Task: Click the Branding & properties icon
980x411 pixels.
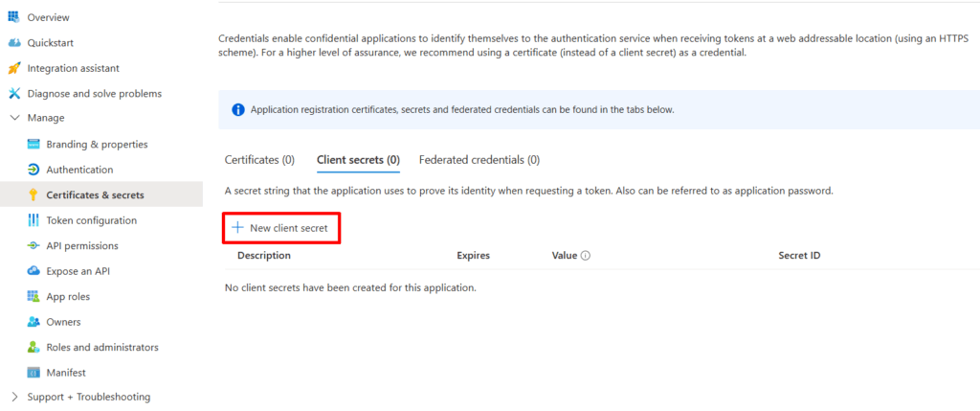Action: tap(33, 145)
